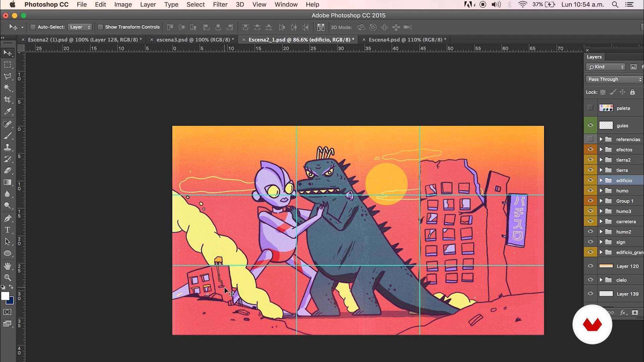Select the Move tool
The width and height of the screenshot is (644, 362).
pyautogui.click(x=7, y=53)
